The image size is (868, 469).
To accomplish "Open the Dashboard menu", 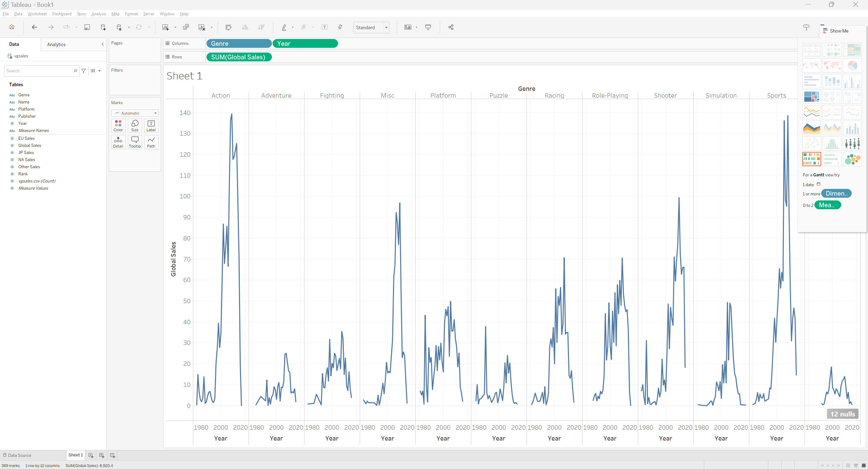I will pyautogui.click(x=62, y=14).
